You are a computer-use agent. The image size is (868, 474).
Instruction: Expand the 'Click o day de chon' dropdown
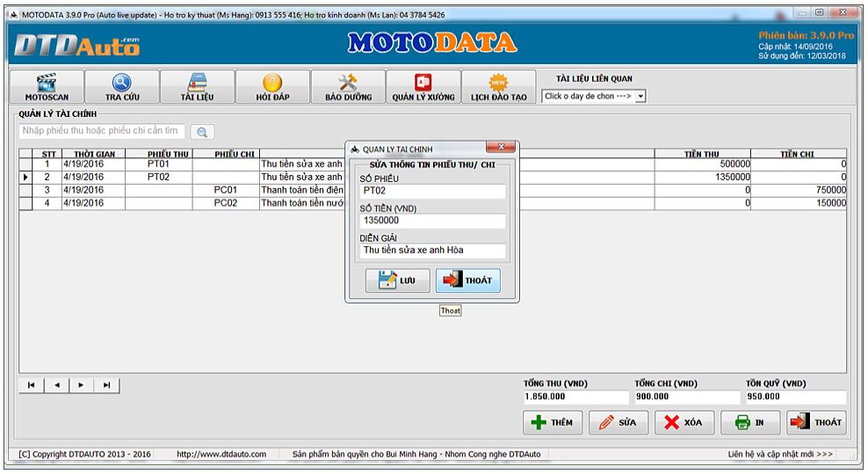[x=640, y=97]
